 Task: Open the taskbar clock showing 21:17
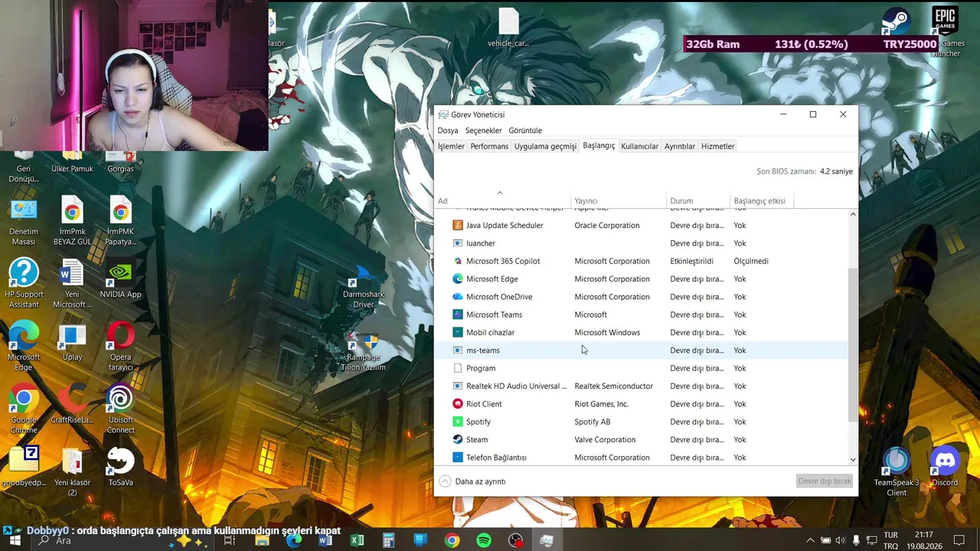coord(923,540)
